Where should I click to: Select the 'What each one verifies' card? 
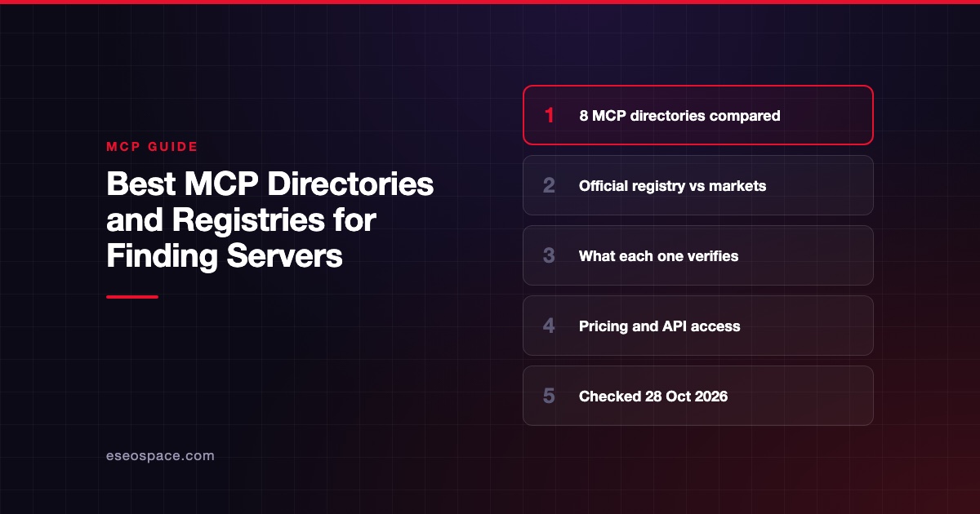[x=698, y=255]
